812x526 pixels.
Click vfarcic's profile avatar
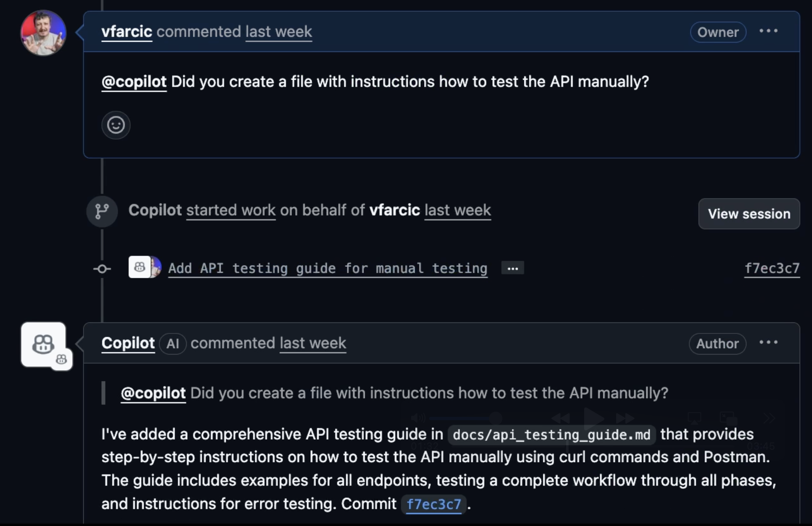tap(43, 33)
